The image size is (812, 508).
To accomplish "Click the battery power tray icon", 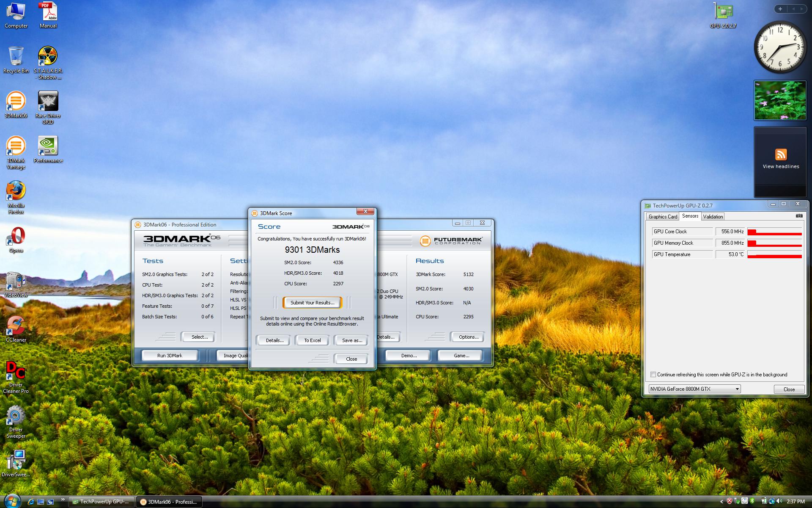I will click(764, 501).
